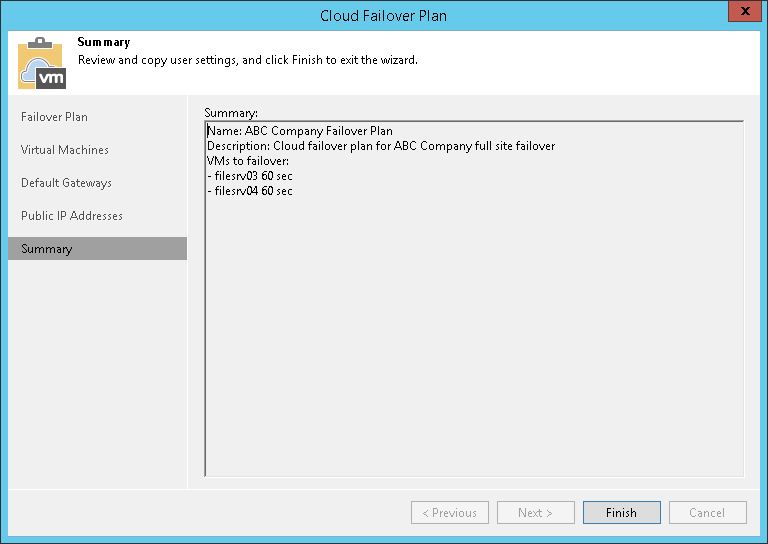Image resolution: width=768 pixels, height=544 pixels.
Task: Click the 'VMs to failover:' line
Action: pyautogui.click(x=248, y=161)
